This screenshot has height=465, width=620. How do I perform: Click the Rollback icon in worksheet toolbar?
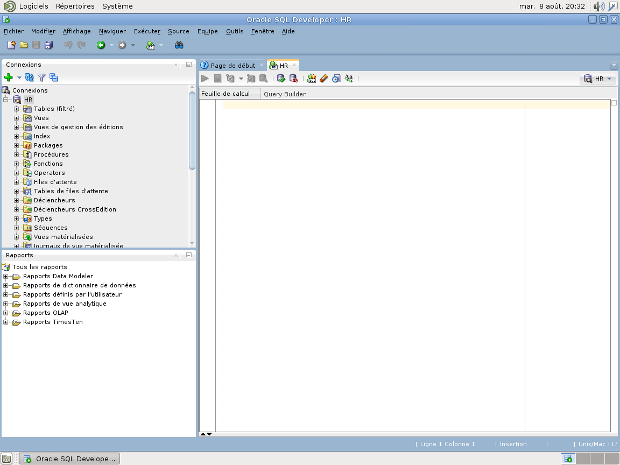click(x=293, y=78)
